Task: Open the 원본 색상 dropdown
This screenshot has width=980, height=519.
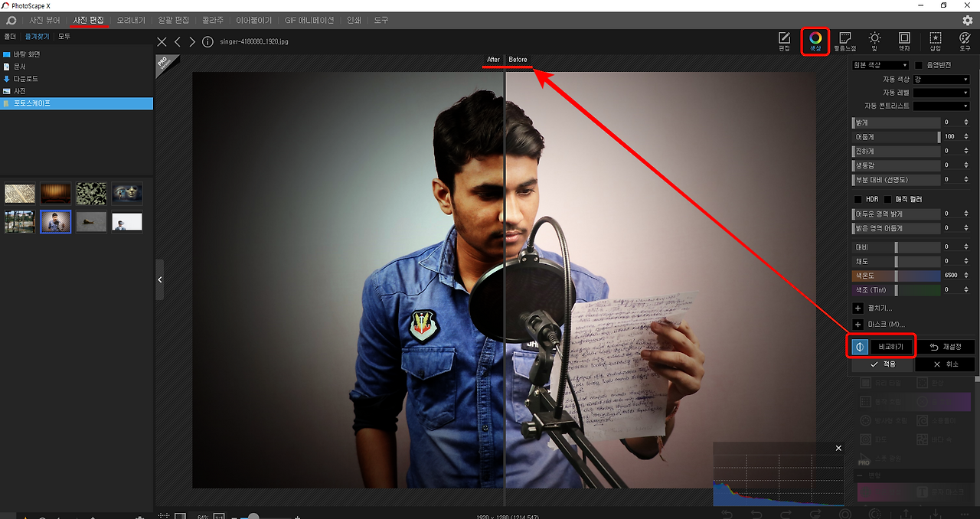Action: click(880, 65)
